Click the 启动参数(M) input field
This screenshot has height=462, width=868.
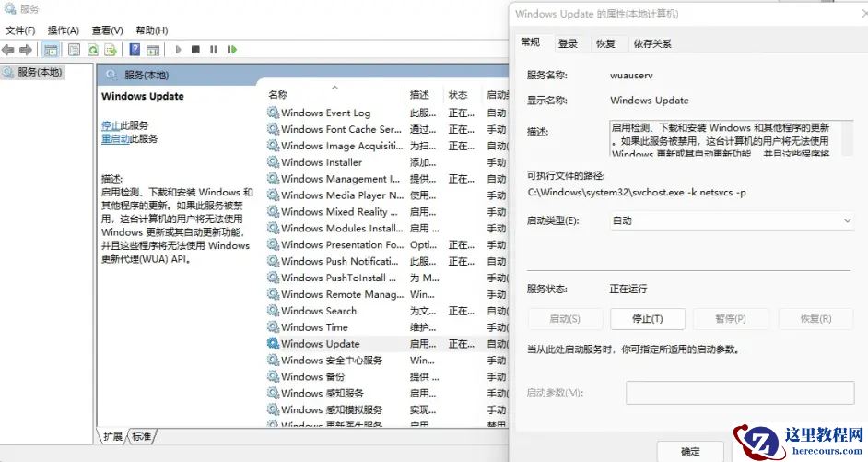[740, 393]
